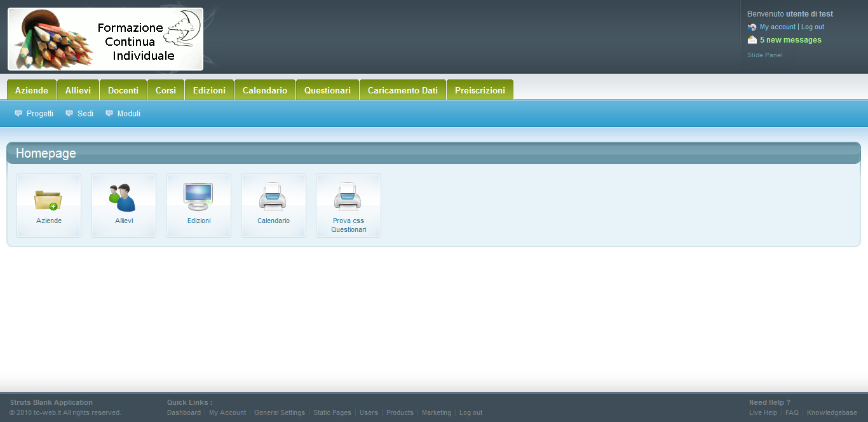The height and width of the screenshot is (422, 868).
Task: Click the 'utente di test' username text
Action: pyautogui.click(x=810, y=14)
